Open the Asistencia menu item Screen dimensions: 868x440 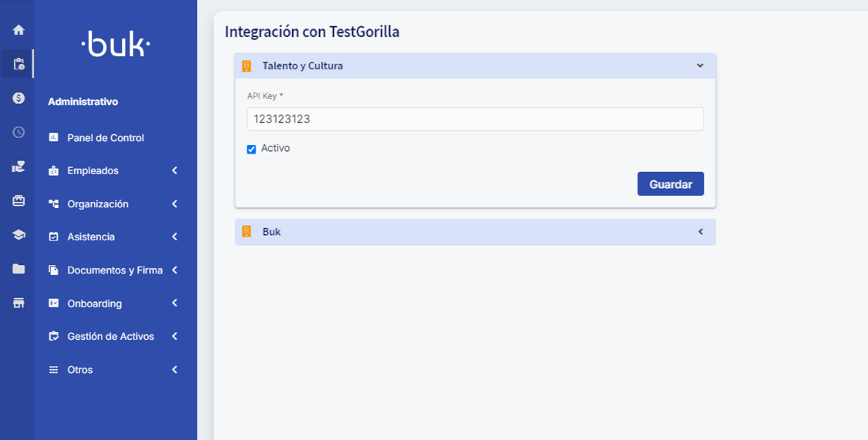point(91,237)
